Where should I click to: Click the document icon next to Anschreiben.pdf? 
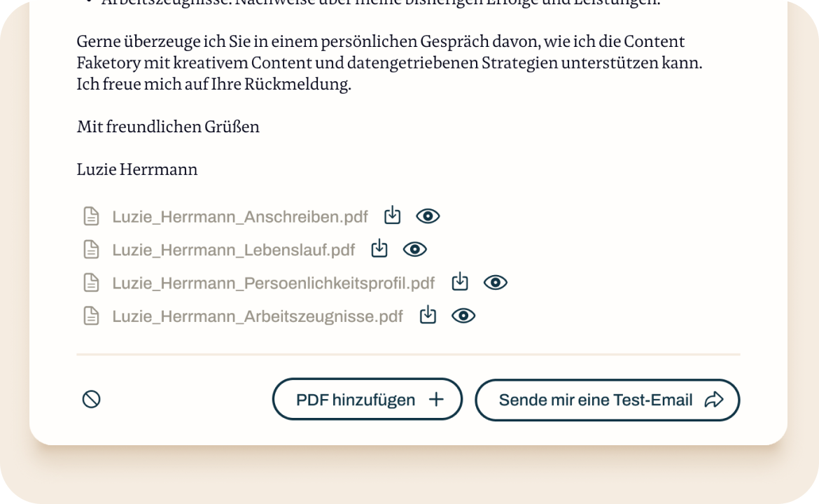coord(90,216)
